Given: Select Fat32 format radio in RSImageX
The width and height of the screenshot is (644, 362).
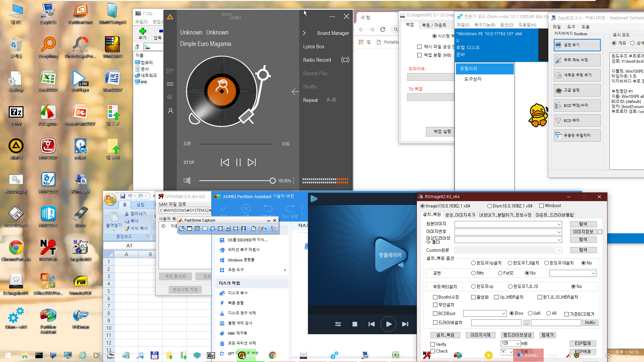Looking at the screenshot, I should (500, 273).
